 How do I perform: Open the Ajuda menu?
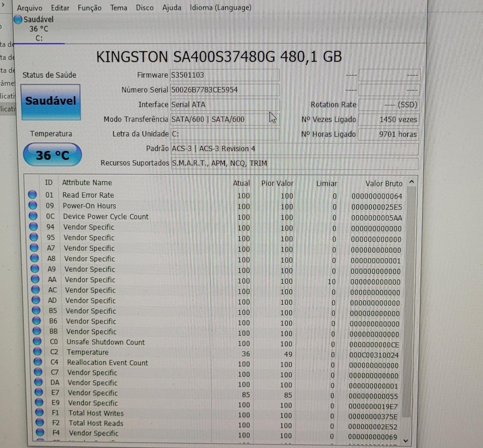172,8
